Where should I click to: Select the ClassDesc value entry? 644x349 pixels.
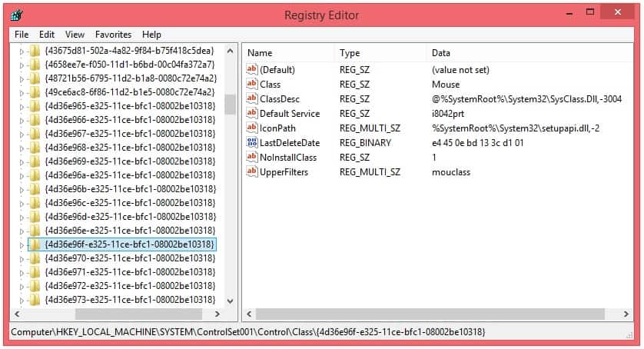(x=279, y=99)
